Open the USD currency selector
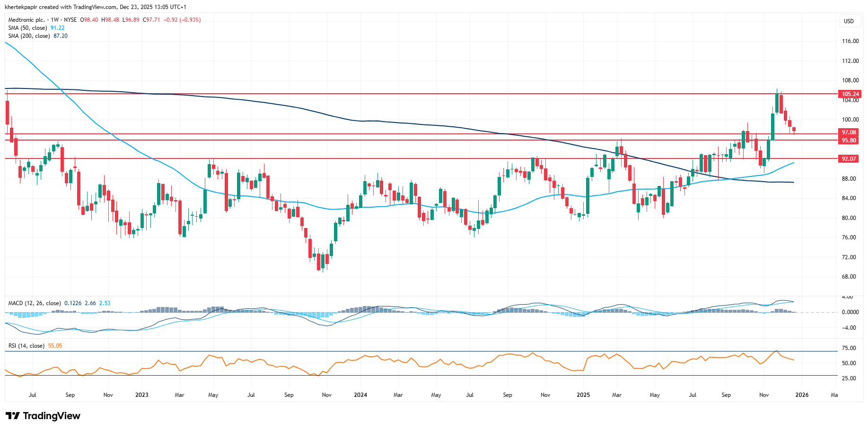 pos(849,21)
